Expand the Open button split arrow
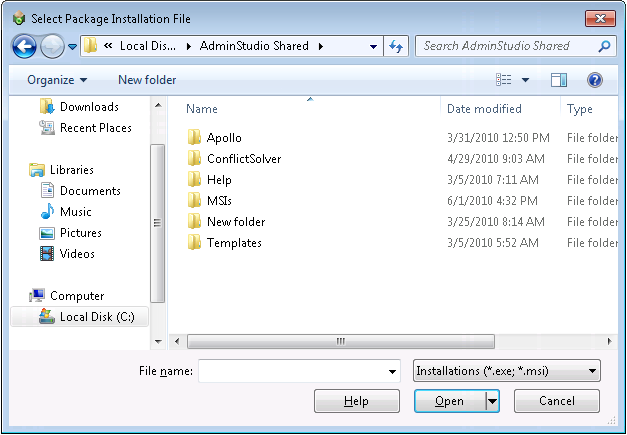Image resolution: width=627 pixels, height=435 pixels. pos(492,401)
